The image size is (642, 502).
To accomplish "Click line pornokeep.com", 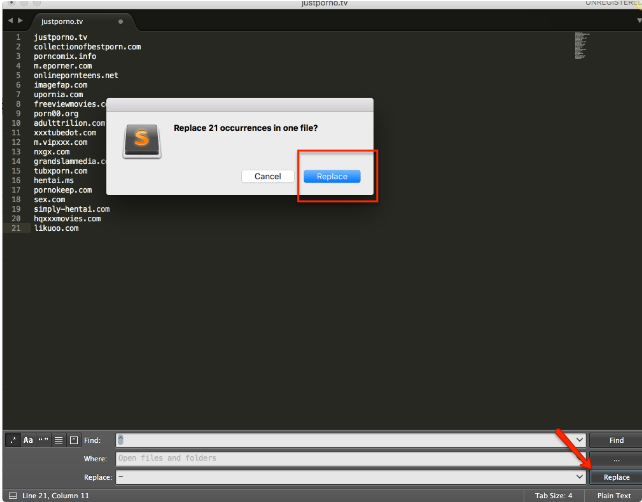I will pos(63,190).
